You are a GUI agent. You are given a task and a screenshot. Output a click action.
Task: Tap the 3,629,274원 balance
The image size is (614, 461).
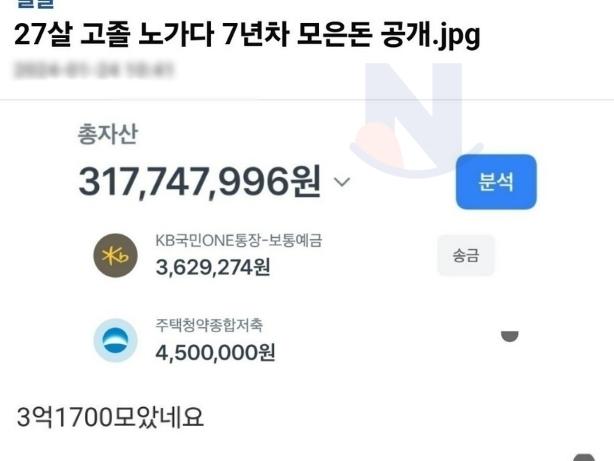coord(213,268)
